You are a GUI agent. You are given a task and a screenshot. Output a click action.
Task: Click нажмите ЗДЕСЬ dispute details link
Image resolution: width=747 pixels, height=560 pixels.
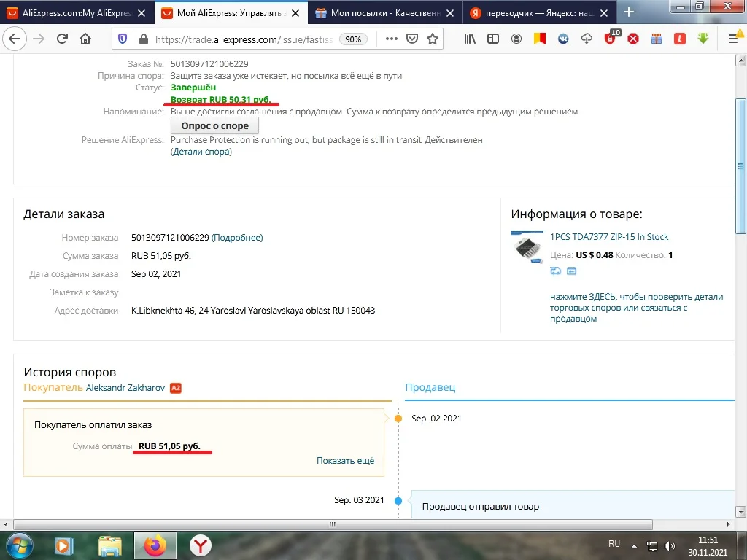pos(636,308)
